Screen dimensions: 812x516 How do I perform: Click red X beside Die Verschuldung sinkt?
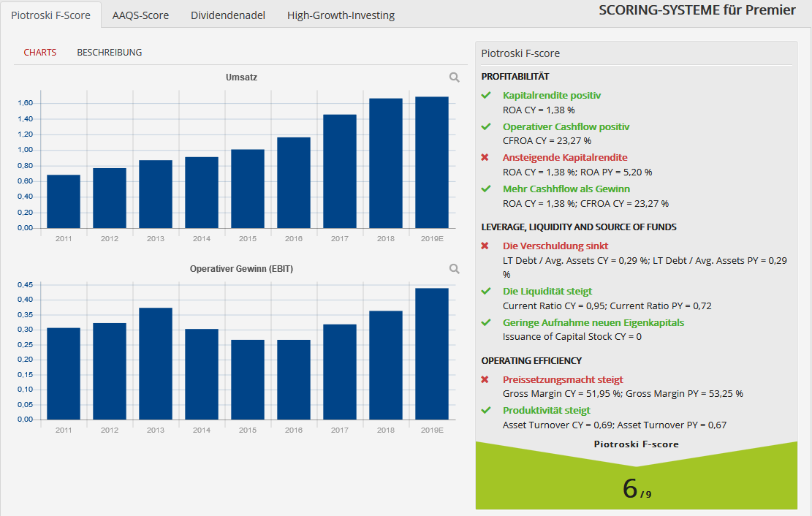(x=485, y=246)
